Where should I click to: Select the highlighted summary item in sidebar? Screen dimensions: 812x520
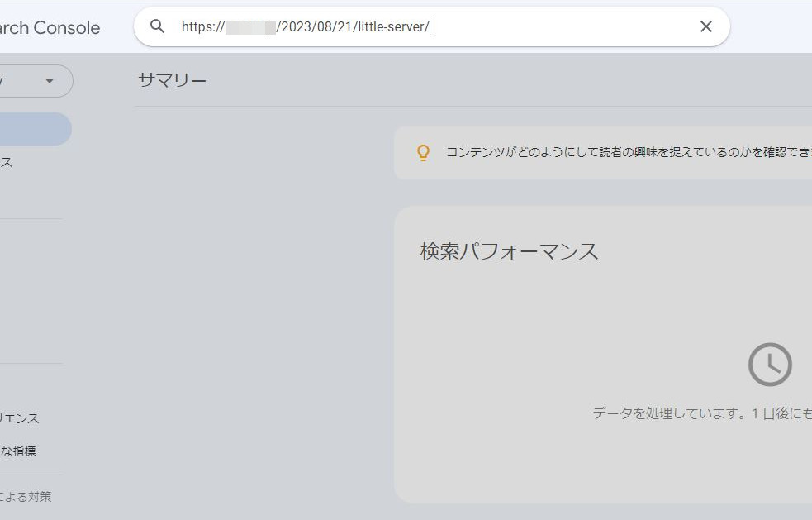(33, 129)
